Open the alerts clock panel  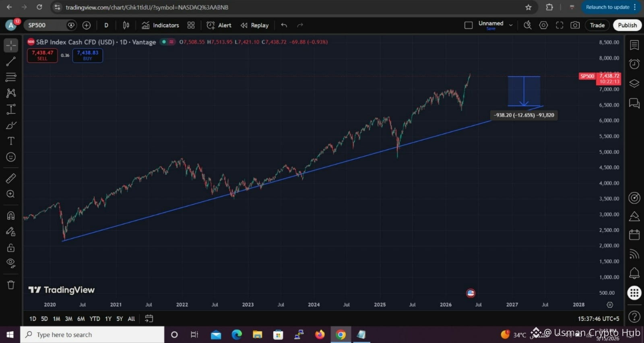coord(634,64)
